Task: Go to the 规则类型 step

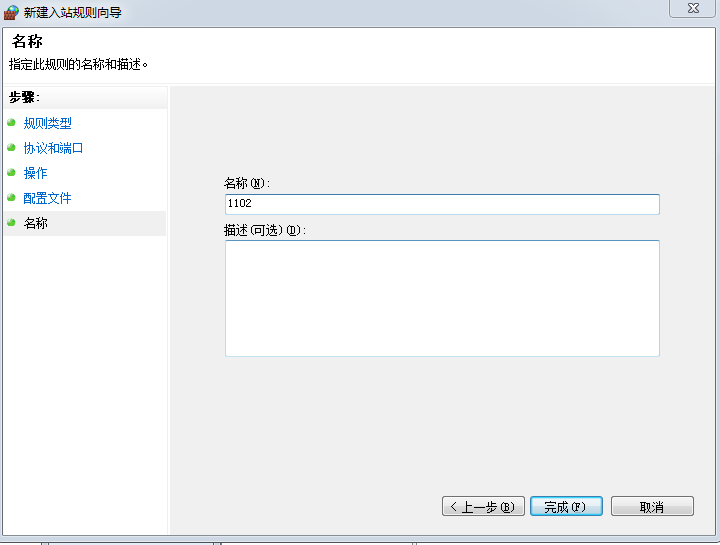Action: click(x=47, y=123)
